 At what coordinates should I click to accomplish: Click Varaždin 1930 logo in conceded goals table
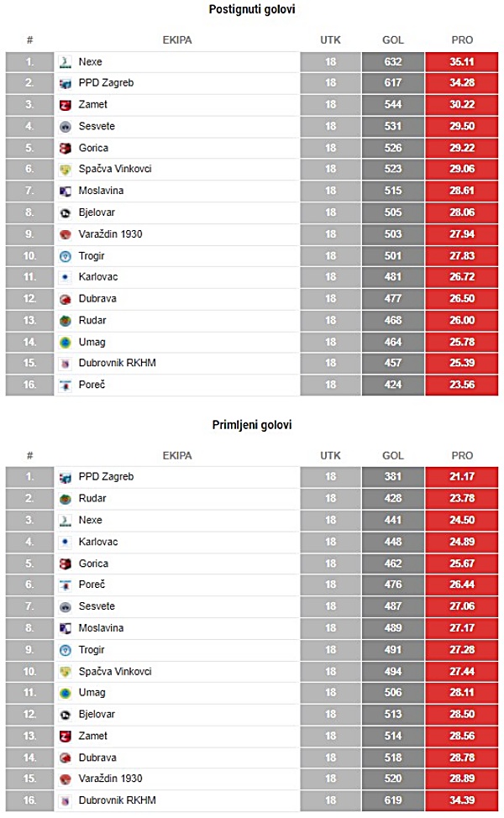coord(66,779)
